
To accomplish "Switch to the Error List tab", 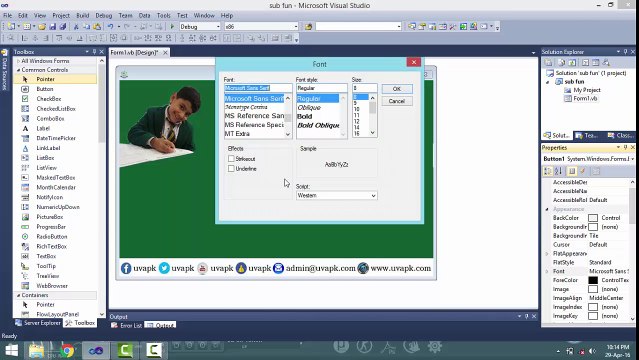I will click(126, 325).
